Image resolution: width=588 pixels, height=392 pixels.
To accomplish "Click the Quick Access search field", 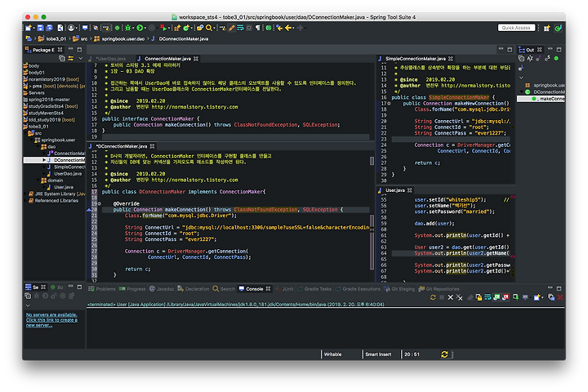I will pos(516,28).
